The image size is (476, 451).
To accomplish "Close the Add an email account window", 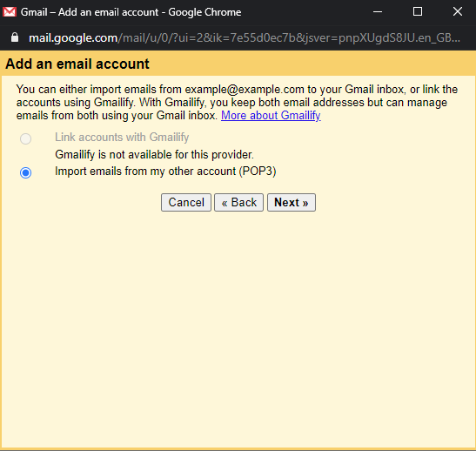I will point(458,12).
